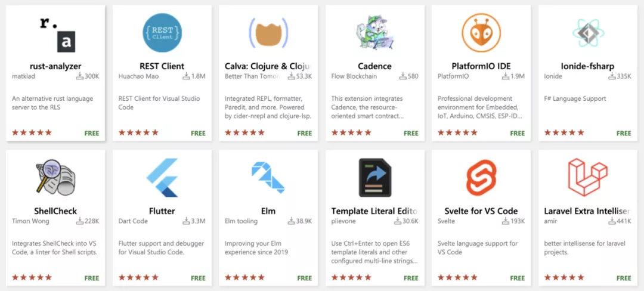644x291 pixels.
Task: Open the REST Client logo icon
Action: [x=162, y=32]
